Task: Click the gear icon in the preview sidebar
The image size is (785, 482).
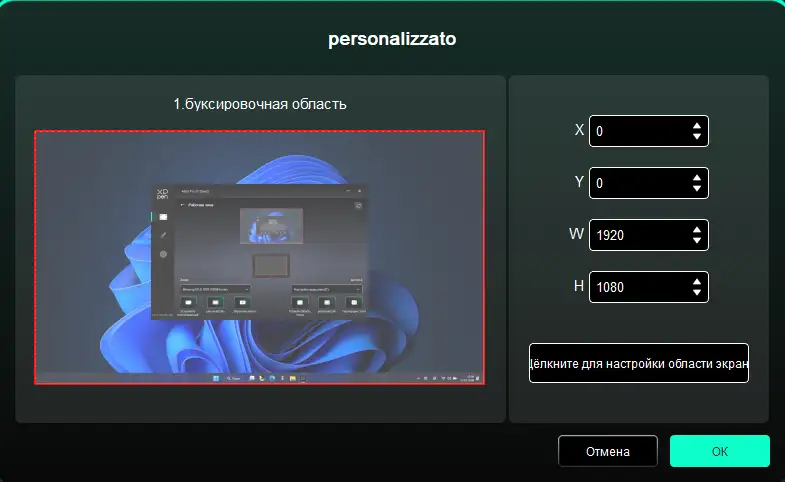Action: click(x=163, y=255)
